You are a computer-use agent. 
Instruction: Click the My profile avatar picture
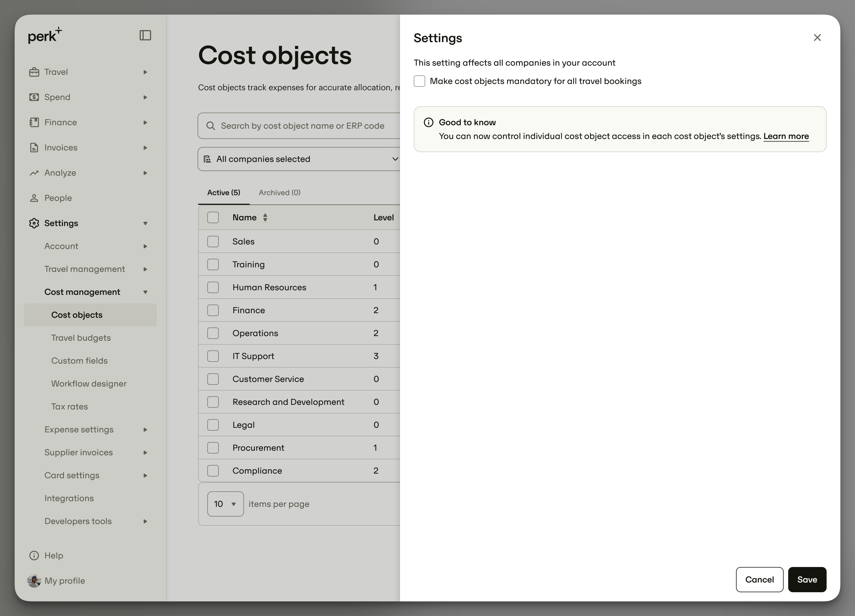click(34, 580)
